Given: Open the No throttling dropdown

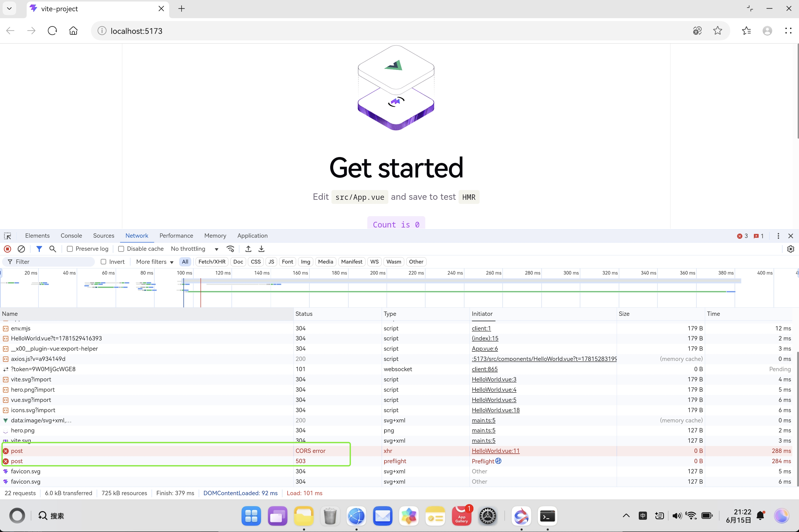Looking at the screenshot, I should 195,249.
